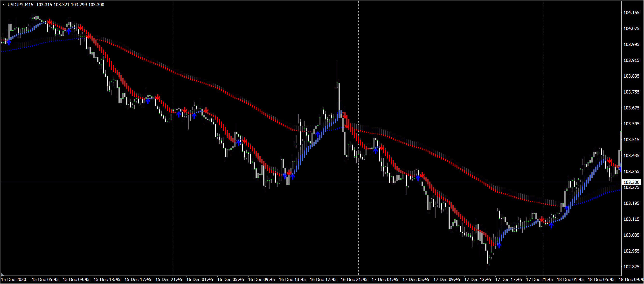The height and width of the screenshot is (284, 644).
Task: Click the 103.595 label on the price scale
Action: click(631, 124)
